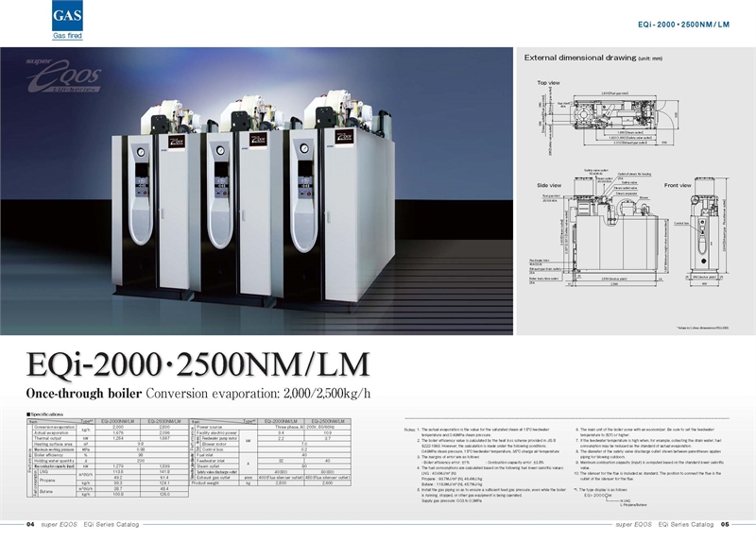Click 'Facility electric power' row label
The width and height of the screenshot is (756, 541).
tap(216, 432)
